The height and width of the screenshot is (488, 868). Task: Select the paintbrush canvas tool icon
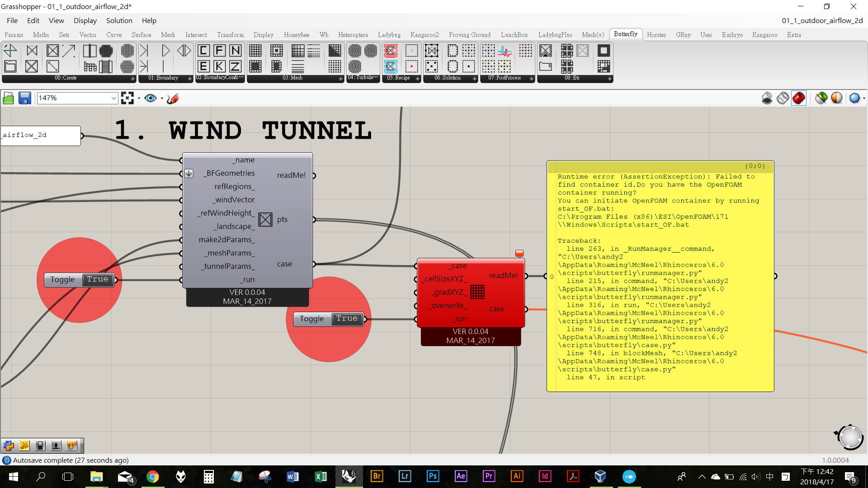(x=172, y=99)
